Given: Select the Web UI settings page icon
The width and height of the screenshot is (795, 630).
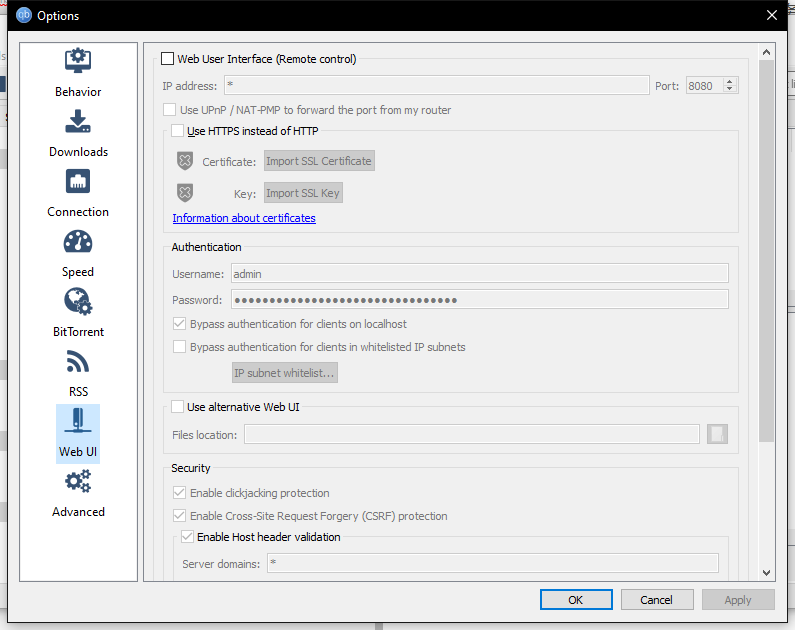Looking at the screenshot, I should pyautogui.click(x=78, y=421).
